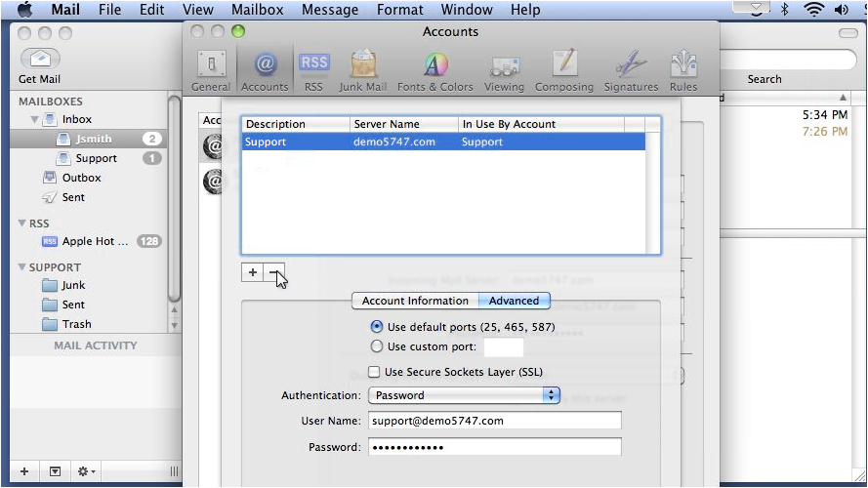Open the Authentication Password dropdown
Image resolution: width=868 pixels, height=488 pixels.
pyautogui.click(x=464, y=395)
